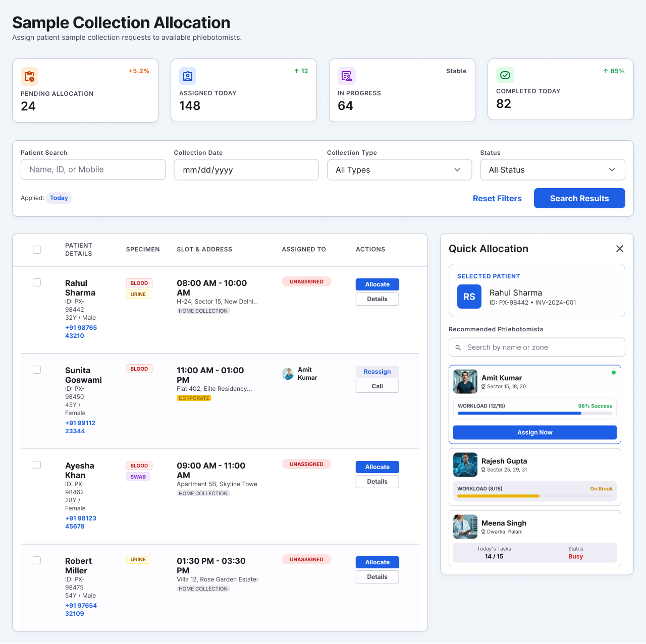The image size is (646, 644).
Task: Select Rahul Sharma's row checkbox
Action: point(37,282)
